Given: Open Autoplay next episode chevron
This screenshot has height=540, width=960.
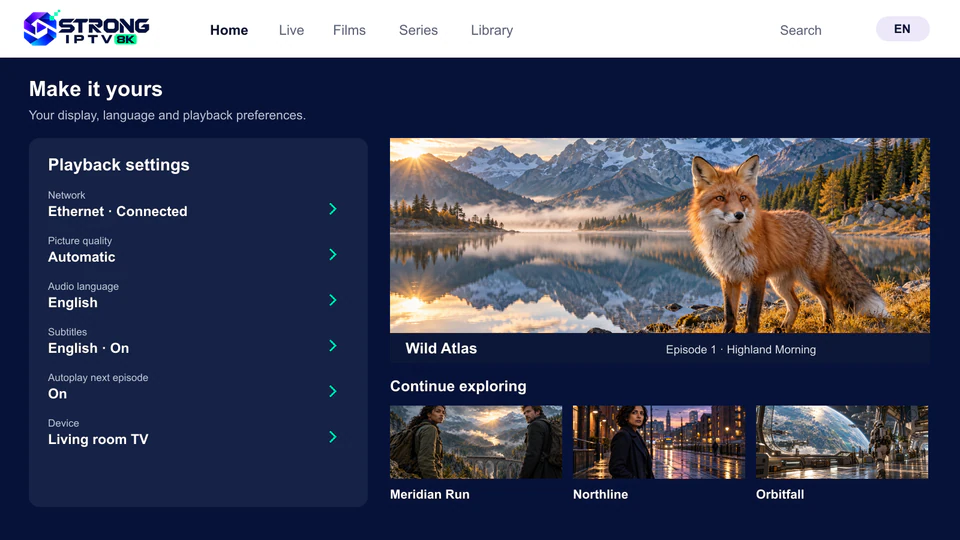Looking at the screenshot, I should pos(333,391).
